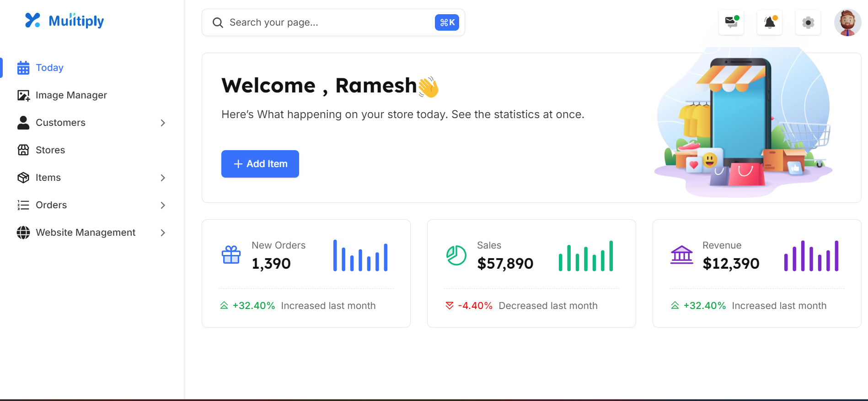Image resolution: width=868 pixels, height=401 pixels.
Task: Expand the Customers submenu chevron
Action: coord(163,123)
